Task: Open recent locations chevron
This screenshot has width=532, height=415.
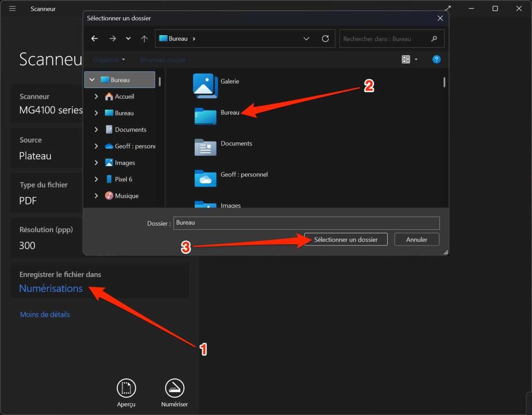Action: [x=128, y=38]
